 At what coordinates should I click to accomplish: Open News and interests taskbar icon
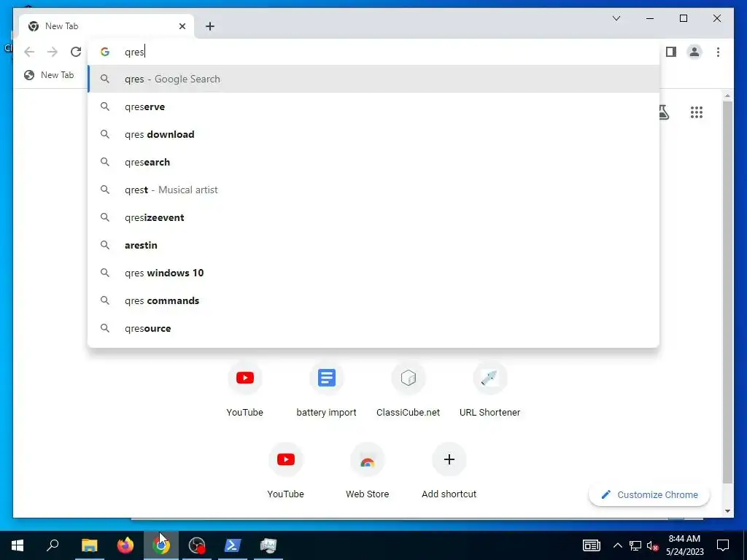[x=591, y=545]
